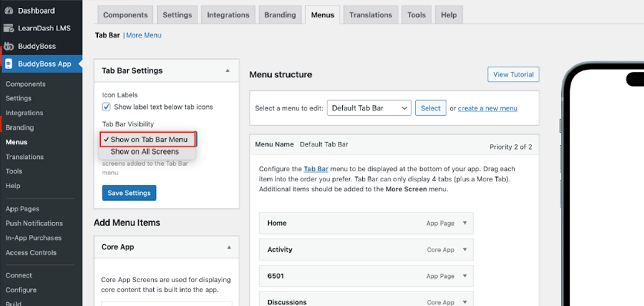Viewport: 644px width, 306px height.
Task: Expand the Discussions menu item
Action: coord(465,302)
